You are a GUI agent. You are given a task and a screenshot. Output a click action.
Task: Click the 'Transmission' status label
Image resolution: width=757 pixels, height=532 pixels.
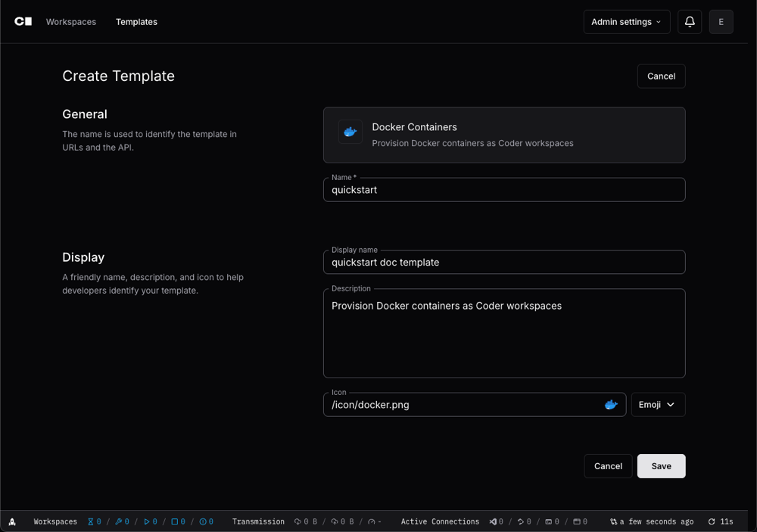pos(258,521)
